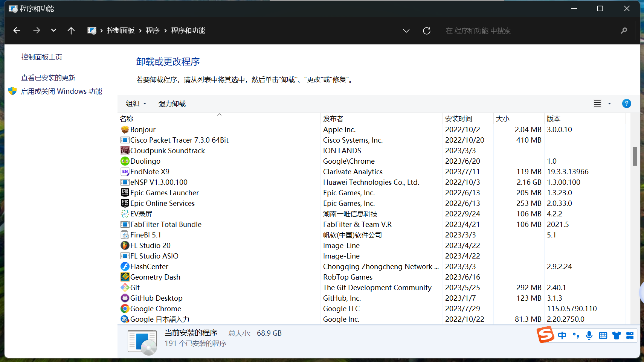This screenshot has height=362, width=644.
Task: Click 控制面板 in the address breadcrumb
Action: coord(121,30)
